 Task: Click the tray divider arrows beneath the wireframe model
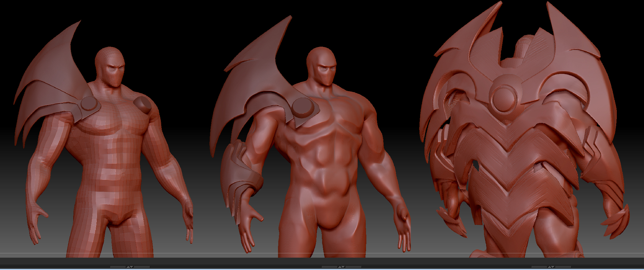coord(130,267)
